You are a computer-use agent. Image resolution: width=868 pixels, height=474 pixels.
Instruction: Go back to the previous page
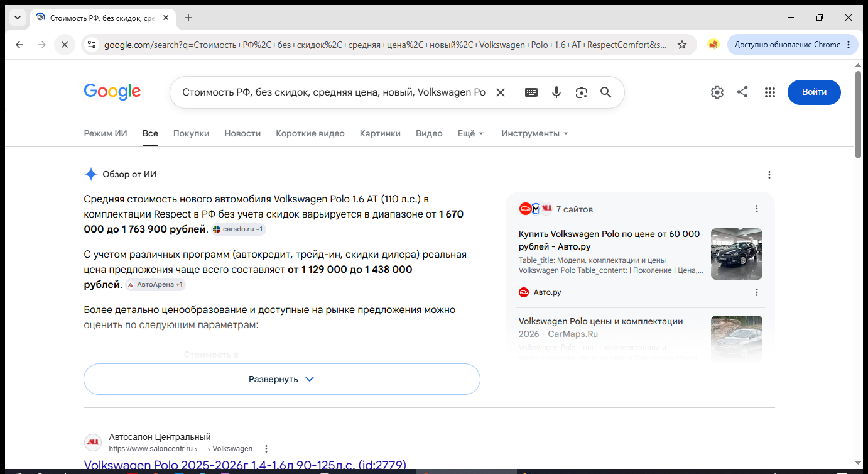[19, 45]
